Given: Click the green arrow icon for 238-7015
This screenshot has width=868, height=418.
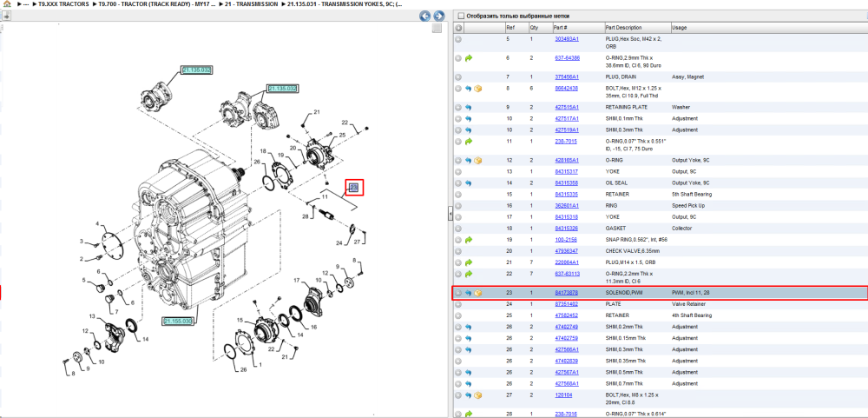Looking at the screenshot, I should 469,142.
